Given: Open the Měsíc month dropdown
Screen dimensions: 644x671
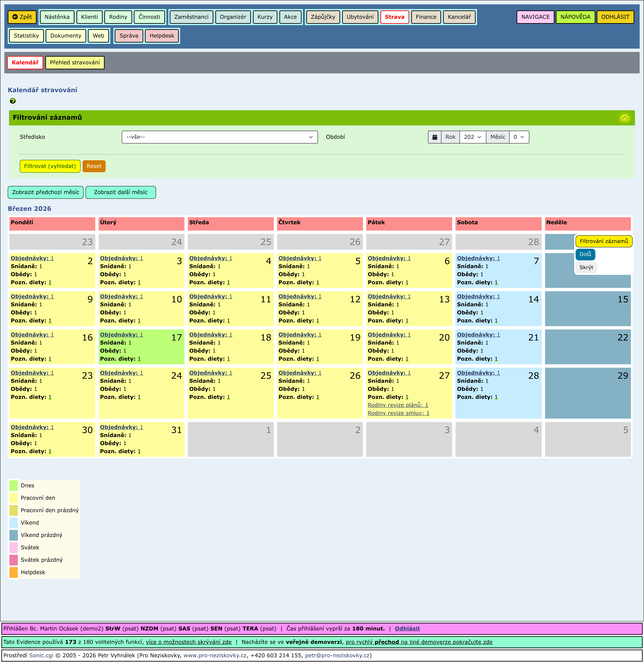Looking at the screenshot, I should pos(519,137).
